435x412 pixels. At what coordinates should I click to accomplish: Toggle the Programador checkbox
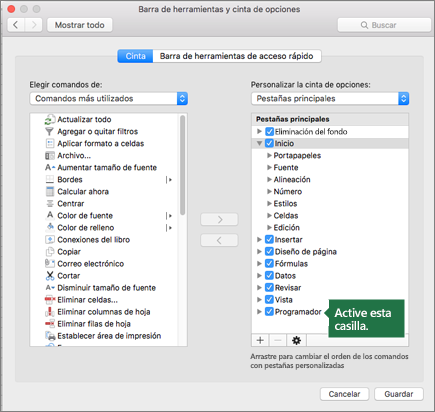(269, 312)
